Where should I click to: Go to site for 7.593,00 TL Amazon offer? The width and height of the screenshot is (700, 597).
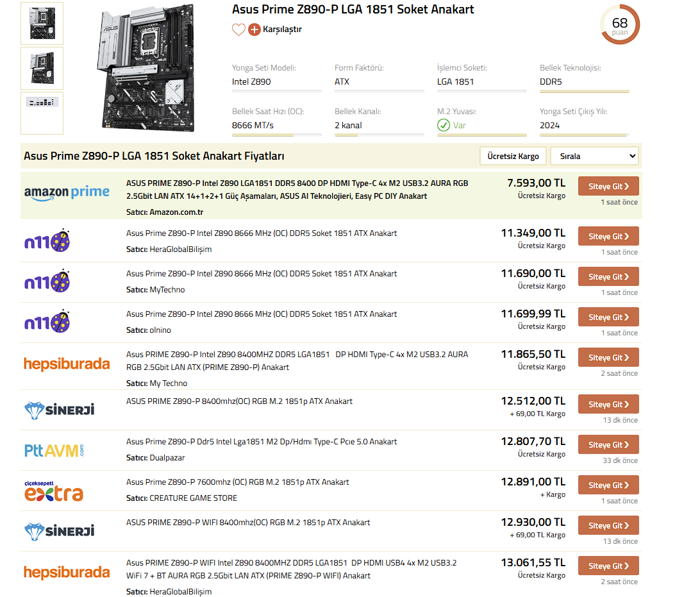608,186
